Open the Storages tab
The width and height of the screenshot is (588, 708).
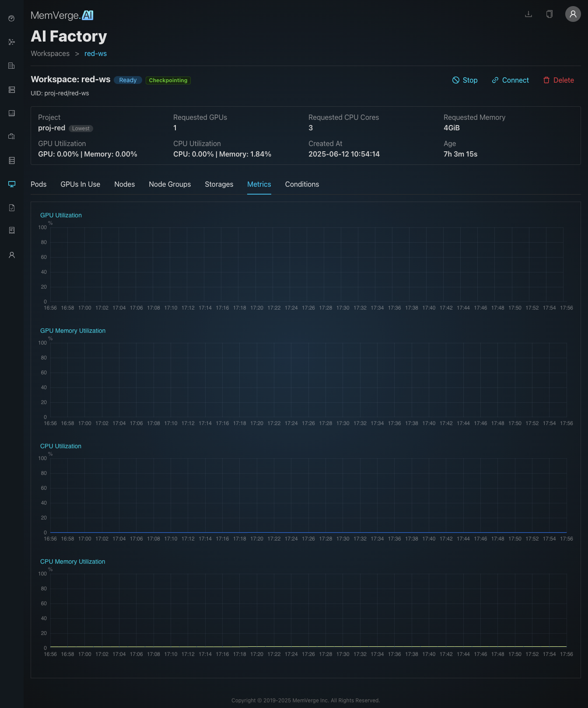pyautogui.click(x=219, y=185)
